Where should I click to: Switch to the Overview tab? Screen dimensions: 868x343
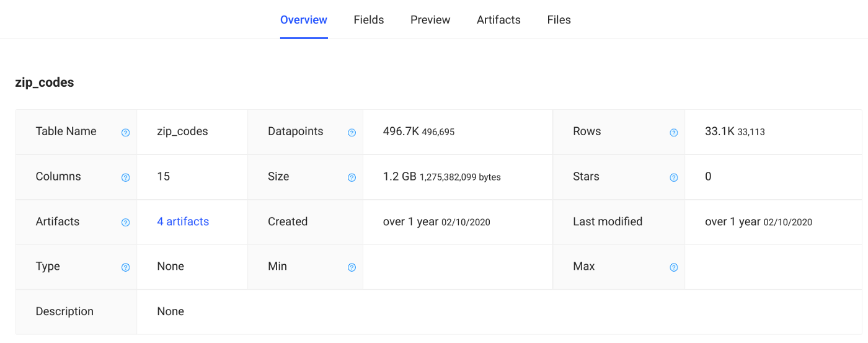point(304,20)
